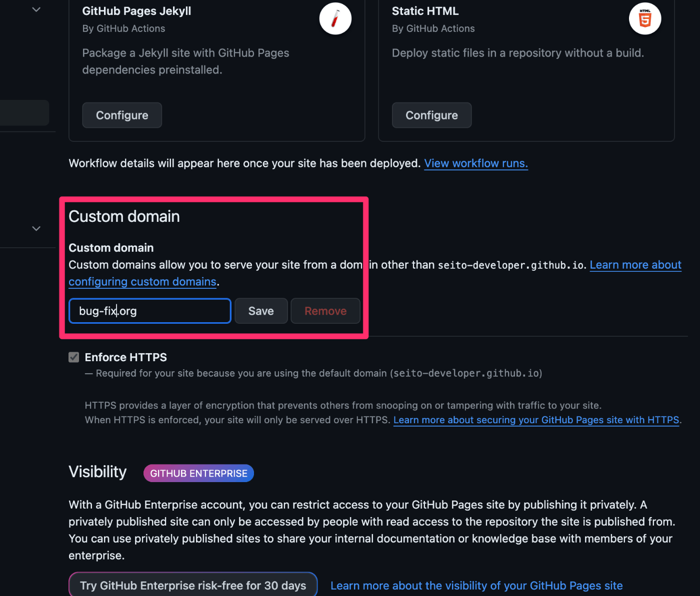Viewport: 700px width, 596px height.
Task: Save the custom domain
Action: pos(261,311)
